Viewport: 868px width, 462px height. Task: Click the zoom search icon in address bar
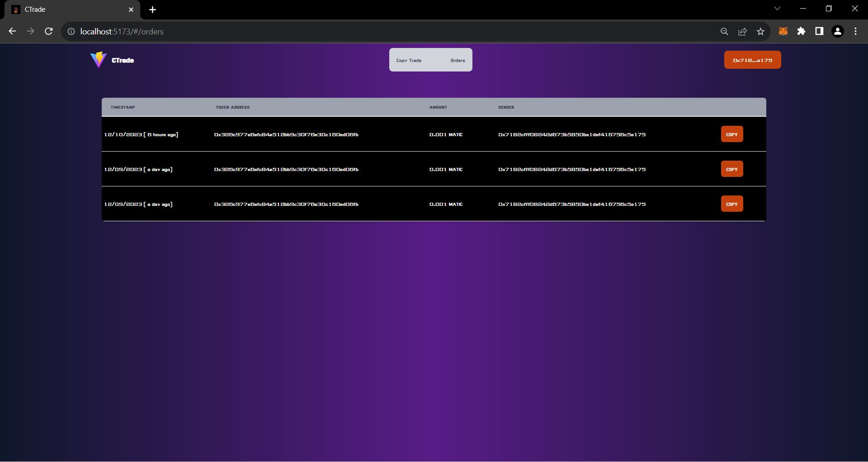(x=724, y=31)
